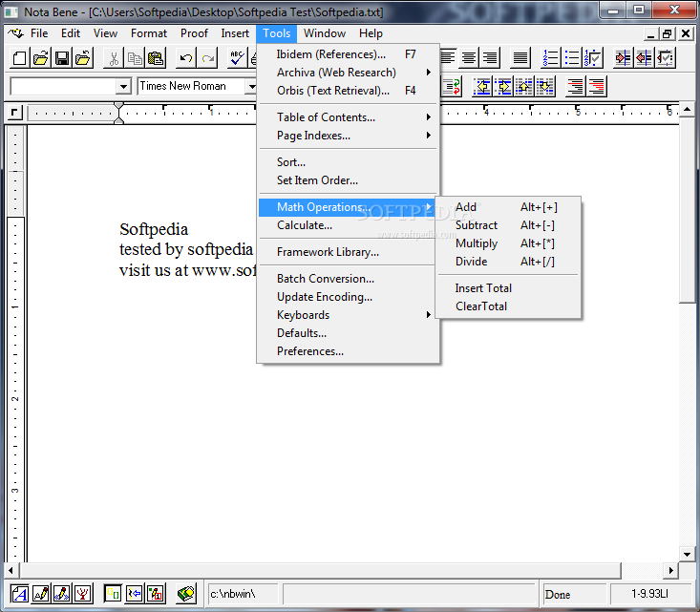
Task: Click the red tree status bar icon
Action: click(x=83, y=594)
